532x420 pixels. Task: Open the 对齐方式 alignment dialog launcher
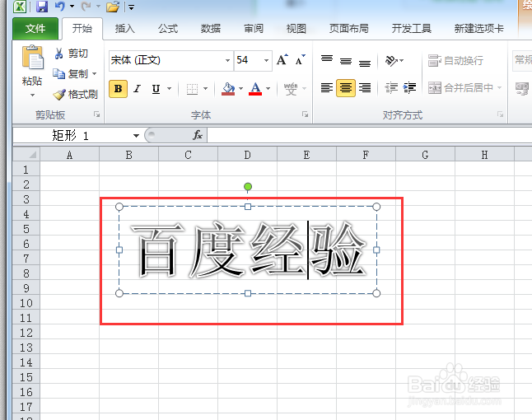[x=500, y=114]
